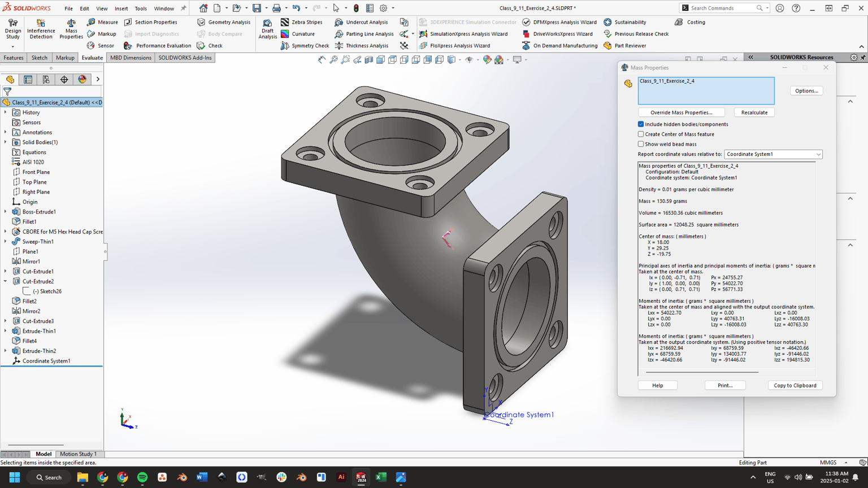Start Draft Analysis
This screenshot has width=868, height=488.
pos(267,29)
